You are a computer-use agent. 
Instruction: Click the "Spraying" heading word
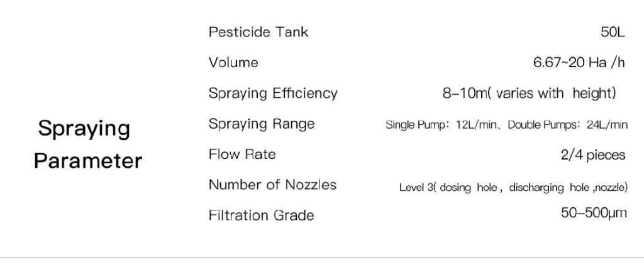click(x=84, y=129)
